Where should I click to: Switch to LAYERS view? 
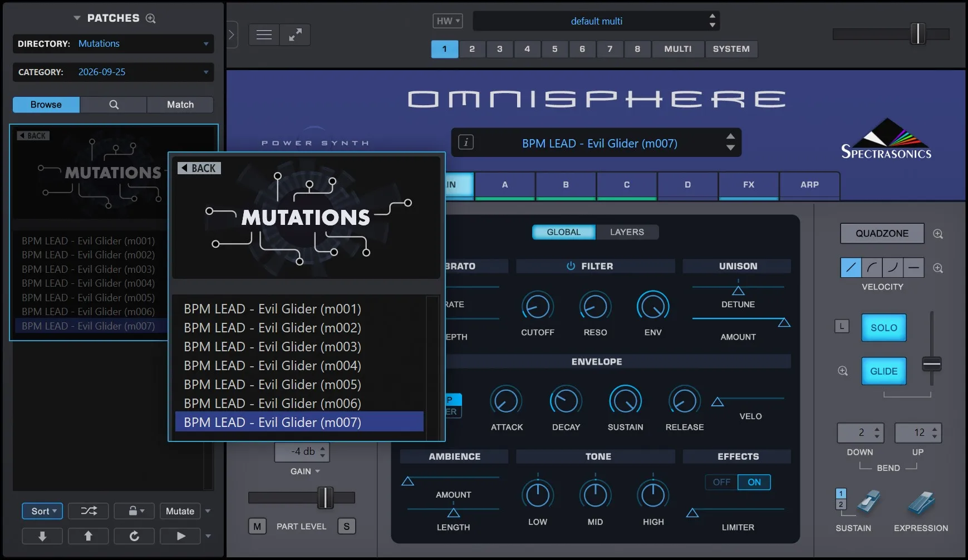[627, 232]
